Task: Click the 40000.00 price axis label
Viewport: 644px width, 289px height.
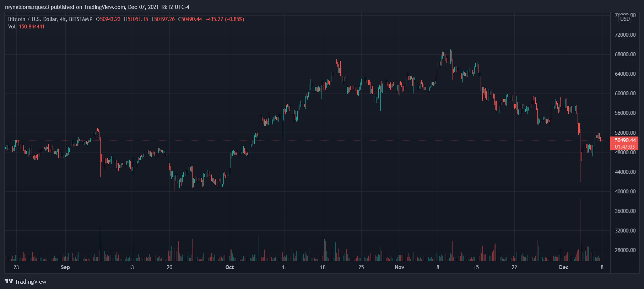Action: coord(625,192)
